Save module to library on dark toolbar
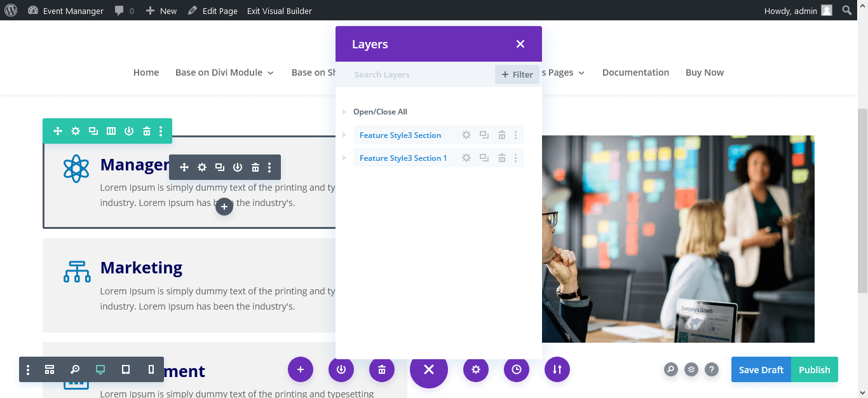Image resolution: width=868 pixels, height=398 pixels. tap(238, 167)
